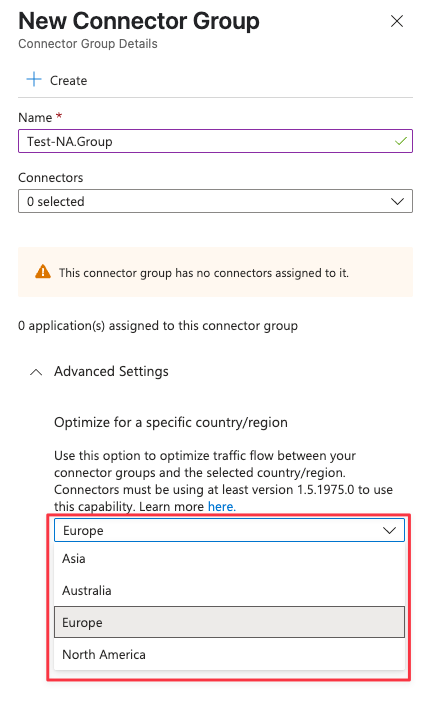The image size is (432, 719).
Task: Click the no connectors assigned warning banner
Action: coord(216,272)
